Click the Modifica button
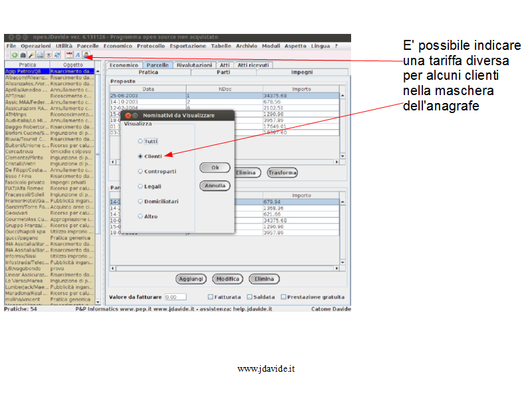The width and height of the screenshot is (532, 399). coord(227,279)
